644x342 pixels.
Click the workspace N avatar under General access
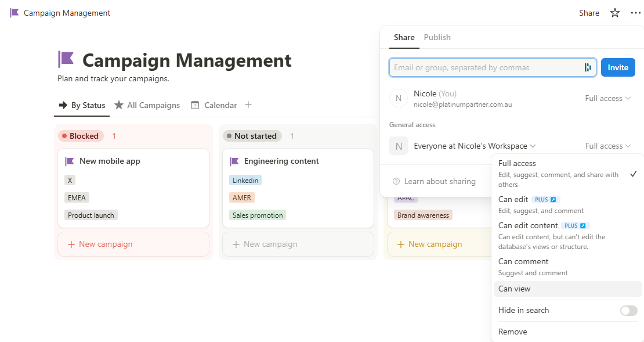[399, 146]
